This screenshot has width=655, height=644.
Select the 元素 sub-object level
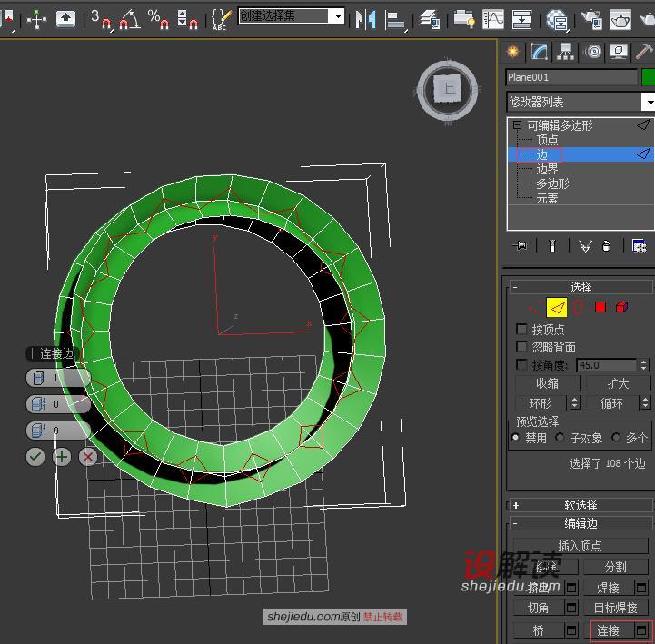point(547,198)
